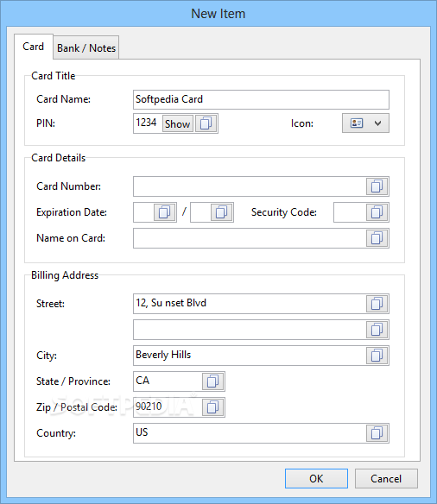This screenshot has height=504, width=437.
Task: Copy the Security Code value
Action: click(x=377, y=212)
